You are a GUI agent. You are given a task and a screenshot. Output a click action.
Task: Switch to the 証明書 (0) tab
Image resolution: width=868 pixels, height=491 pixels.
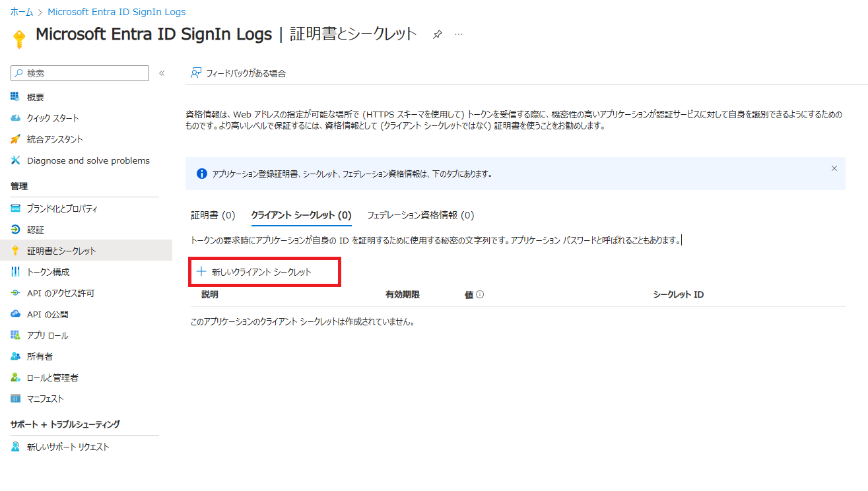click(213, 215)
